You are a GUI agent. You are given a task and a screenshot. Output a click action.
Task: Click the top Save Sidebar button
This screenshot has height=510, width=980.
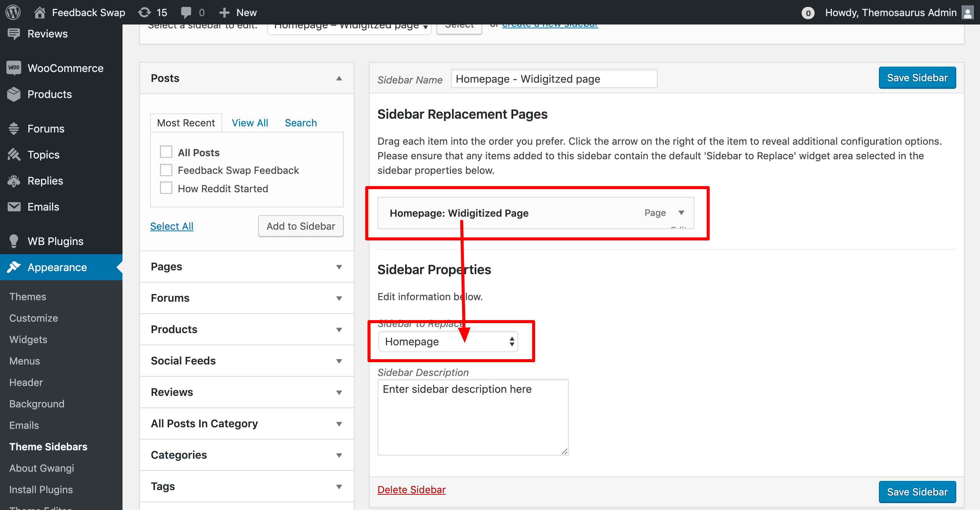[917, 78]
